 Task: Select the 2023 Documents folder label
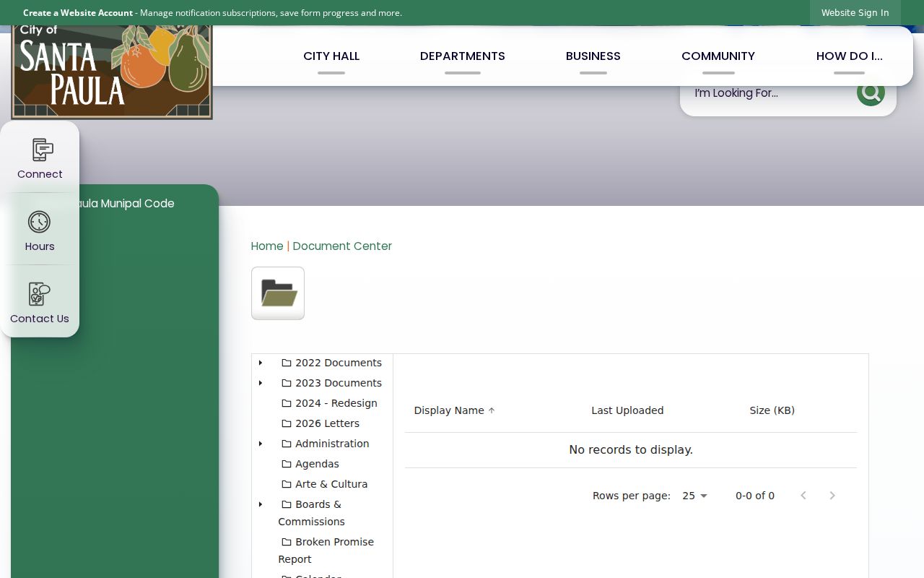coord(339,383)
